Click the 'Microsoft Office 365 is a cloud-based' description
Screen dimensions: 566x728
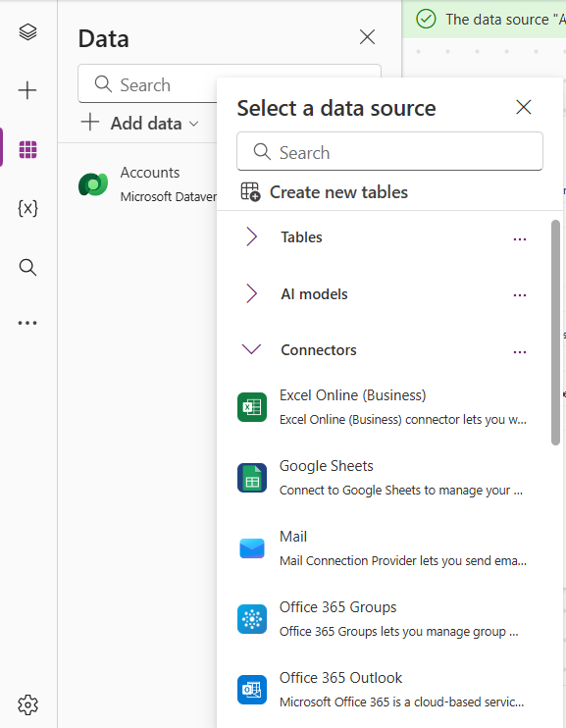coord(401,702)
